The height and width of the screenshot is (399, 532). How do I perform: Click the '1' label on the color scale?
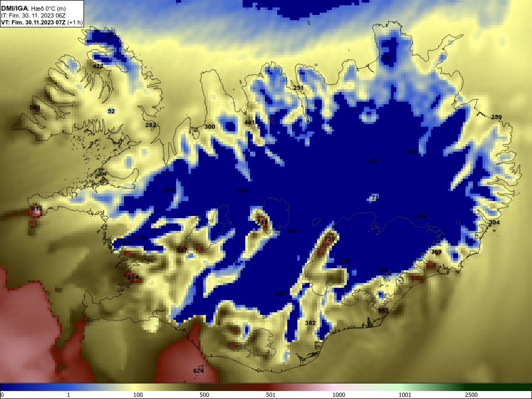(69, 395)
